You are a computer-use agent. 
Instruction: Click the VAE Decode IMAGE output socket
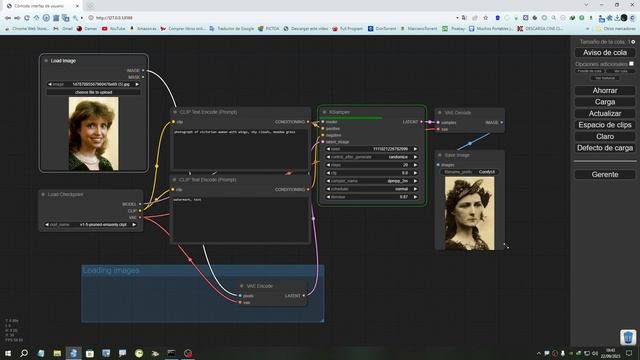point(502,122)
